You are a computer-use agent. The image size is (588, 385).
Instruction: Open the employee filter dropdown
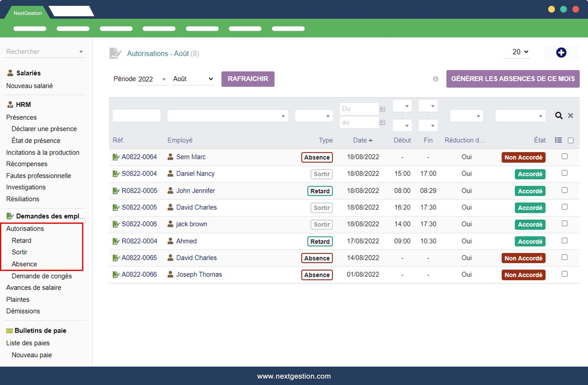227,116
